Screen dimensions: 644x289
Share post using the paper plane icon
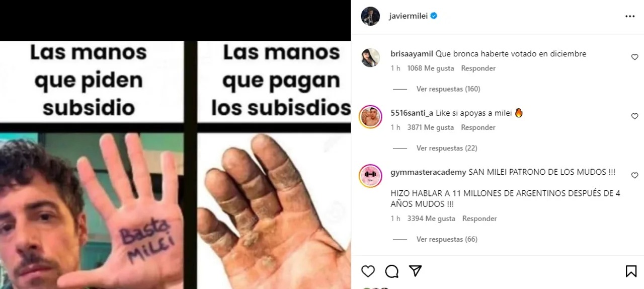415,271
